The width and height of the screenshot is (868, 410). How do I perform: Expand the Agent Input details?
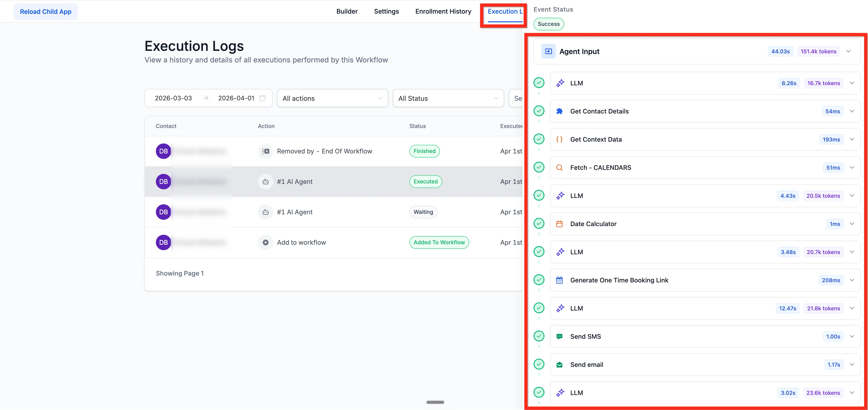tap(849, 51)
